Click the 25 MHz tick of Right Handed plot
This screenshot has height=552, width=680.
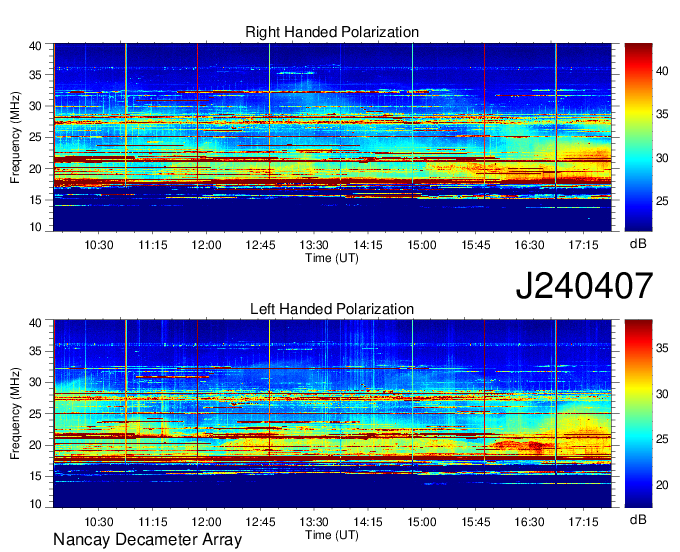[35, 137]
